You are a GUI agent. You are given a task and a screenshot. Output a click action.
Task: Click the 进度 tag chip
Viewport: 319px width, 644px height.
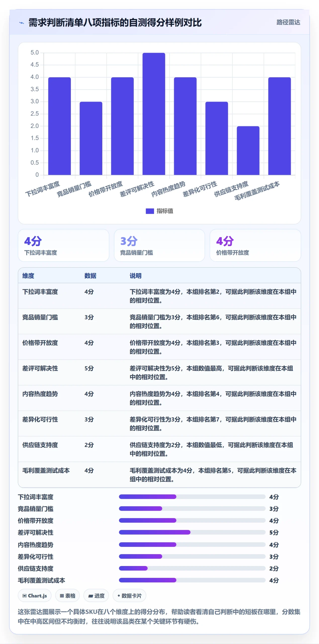[x=96, y=596]
